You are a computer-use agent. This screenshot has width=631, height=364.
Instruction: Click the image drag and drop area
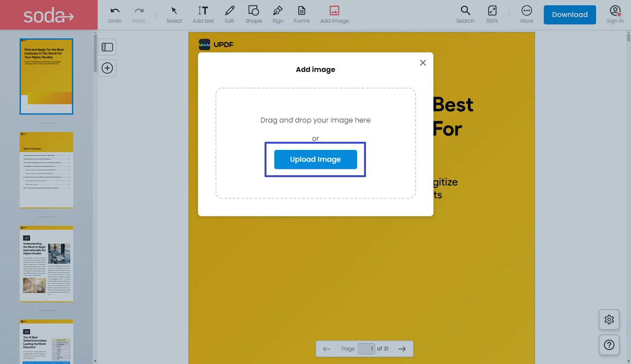[x=315, y=143]
